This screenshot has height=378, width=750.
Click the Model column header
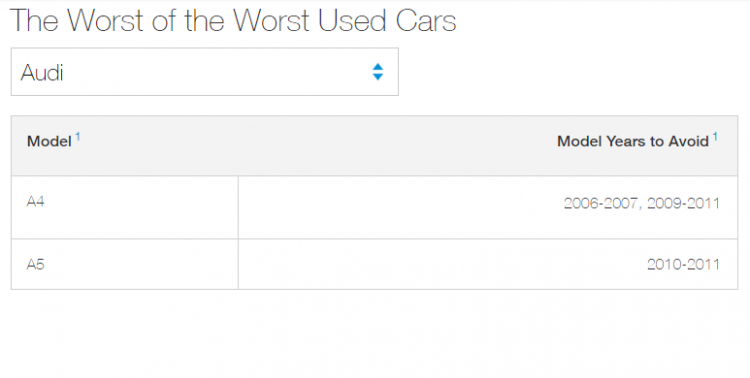[49, 141]
